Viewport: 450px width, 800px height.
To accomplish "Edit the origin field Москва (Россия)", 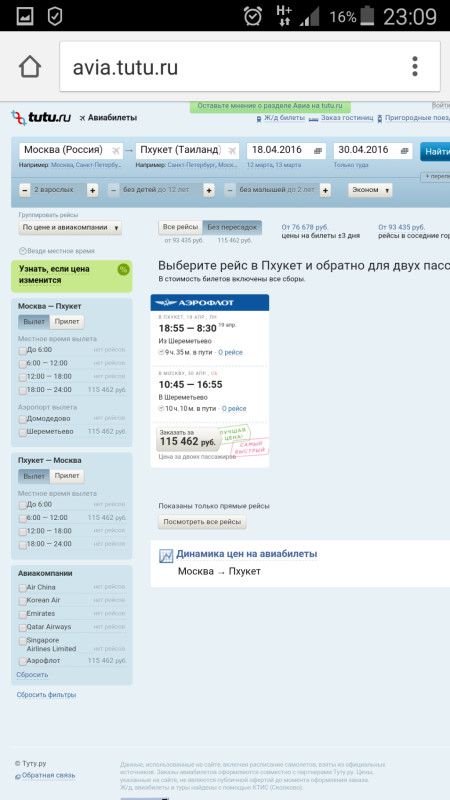I will click(x=71, y=151).
